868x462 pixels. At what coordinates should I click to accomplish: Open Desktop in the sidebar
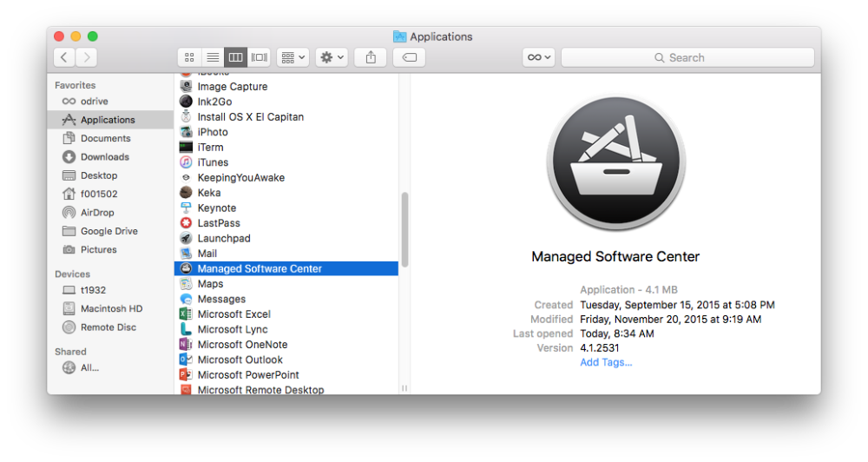tap(110, 175)
